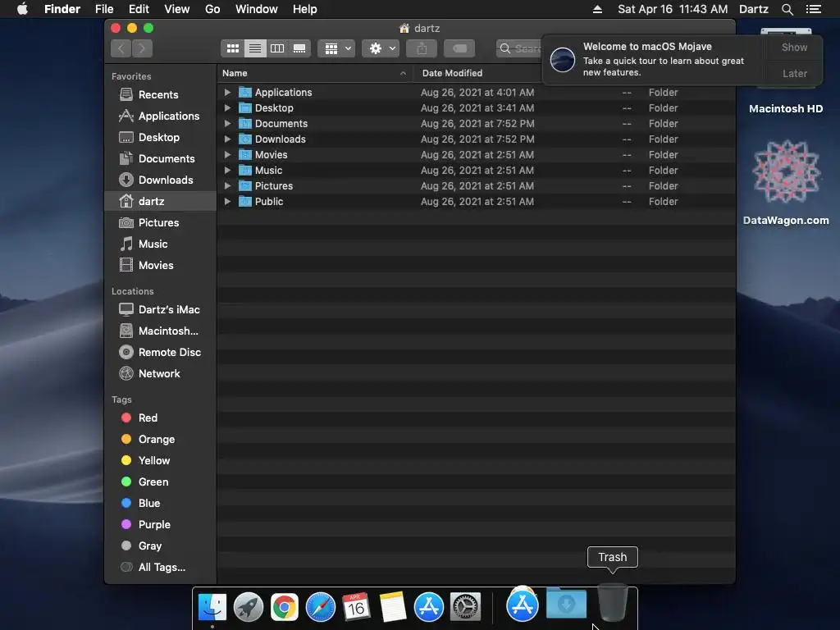
Task: Expand the Documents folder row
Action: (227, 124)
